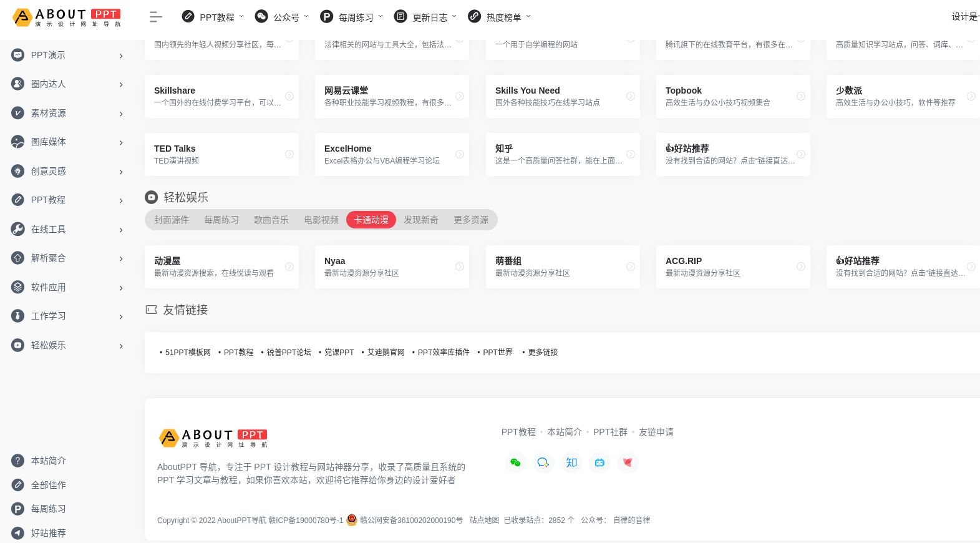Click the Bilibili icon in footer
980x543 pixels.
pyautogui.click(x=599, y=462)
